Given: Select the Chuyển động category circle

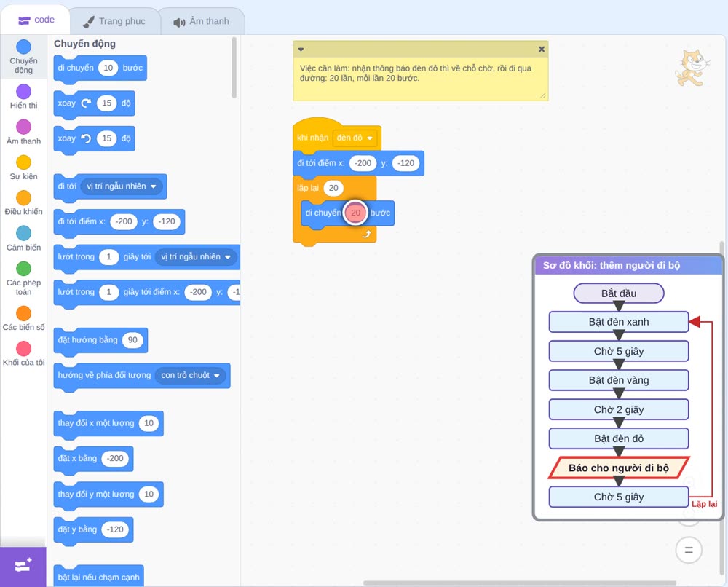Looking at the screenshot, I should [x=23, y=47].
